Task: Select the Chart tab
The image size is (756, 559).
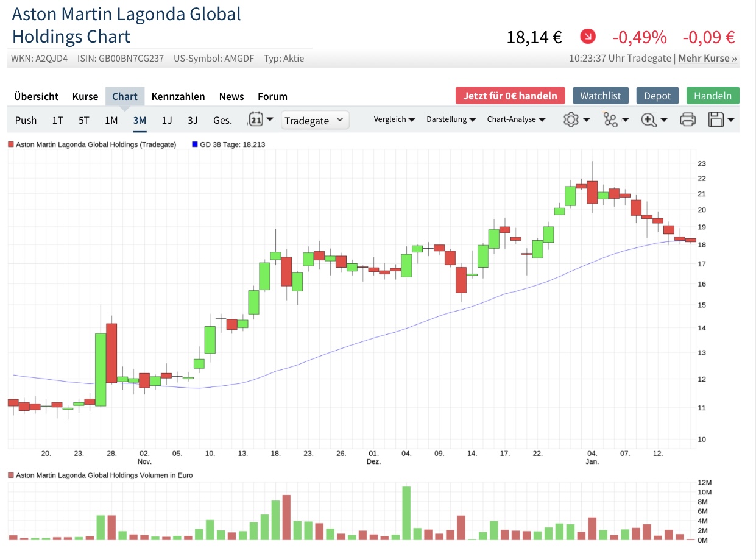Action: coord(125,96)
